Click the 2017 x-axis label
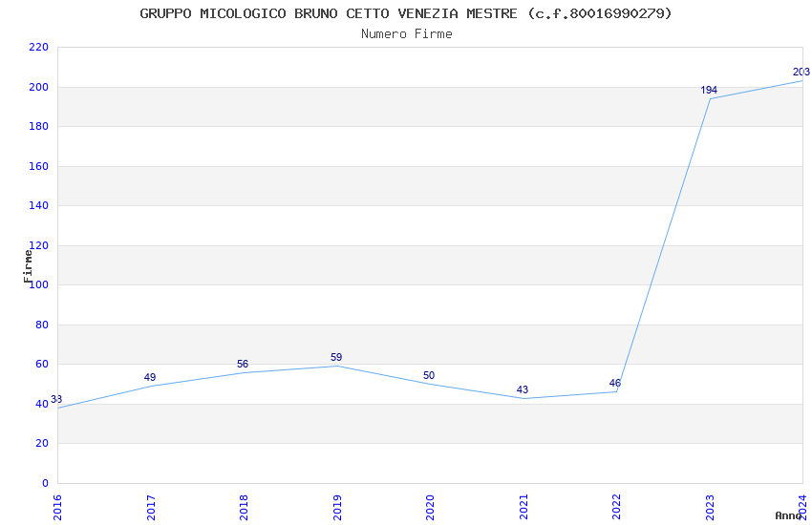812x525 pixels. tap(151, 508)
